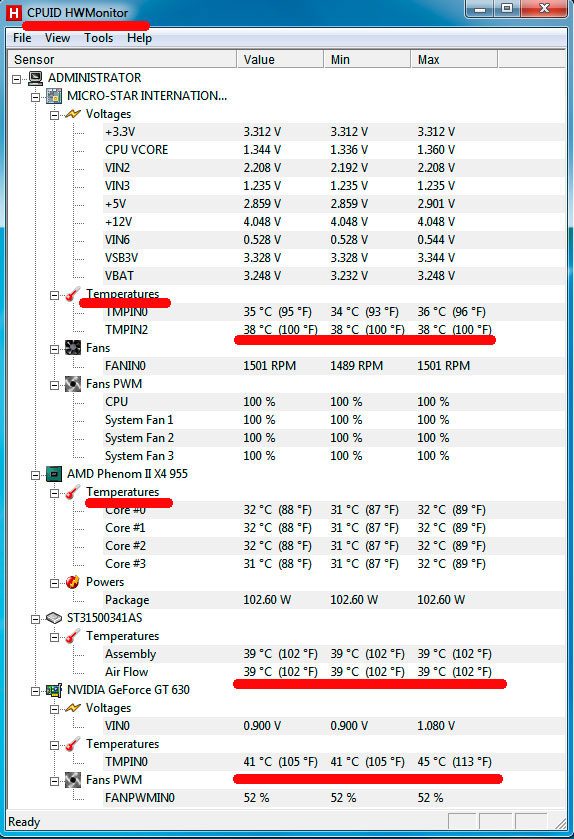This screenshot has height=839, width=574.
Task: Click the ADMINISTRATOR computer icon
Action: 35,78
